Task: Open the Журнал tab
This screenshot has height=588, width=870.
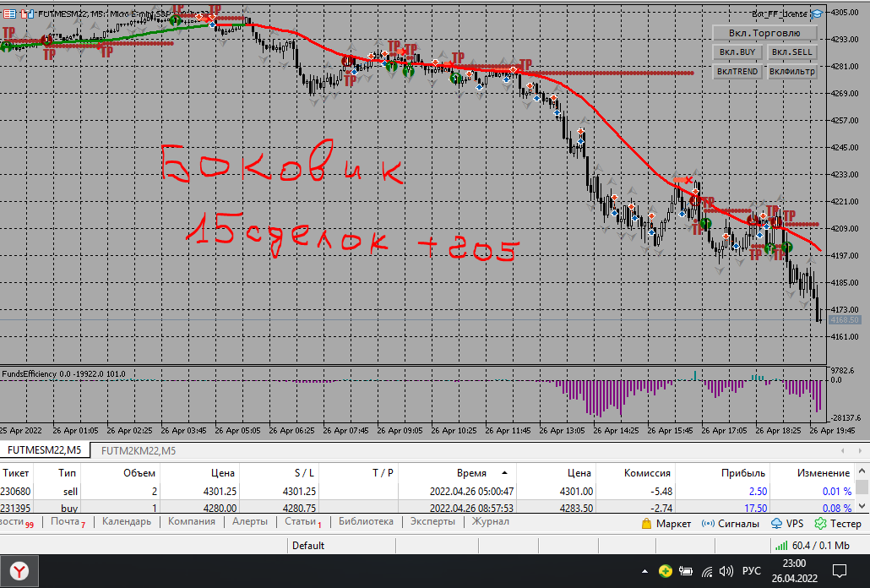Action: pos(491,522)
